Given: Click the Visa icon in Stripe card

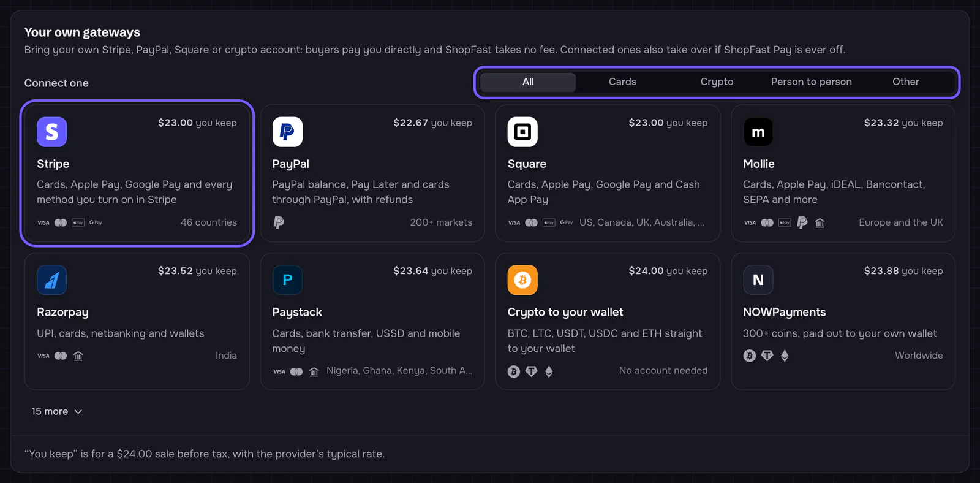Looking at the screenshot, I should click(43, 222).
